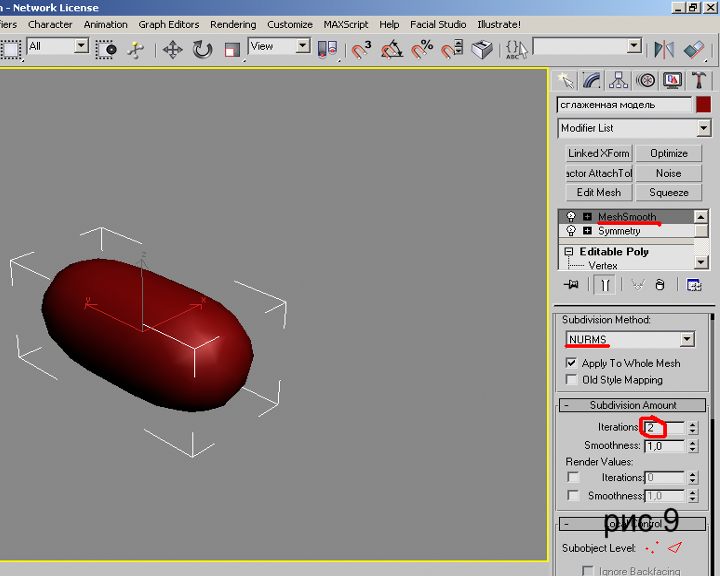Click the Optimize modifier button

coord(668,153)
